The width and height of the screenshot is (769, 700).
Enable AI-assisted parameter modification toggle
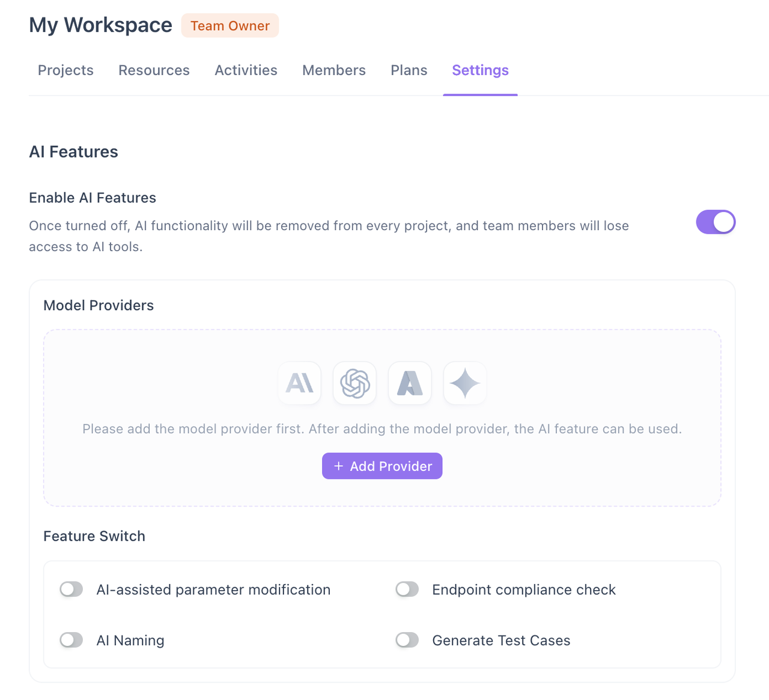[71, 589]
